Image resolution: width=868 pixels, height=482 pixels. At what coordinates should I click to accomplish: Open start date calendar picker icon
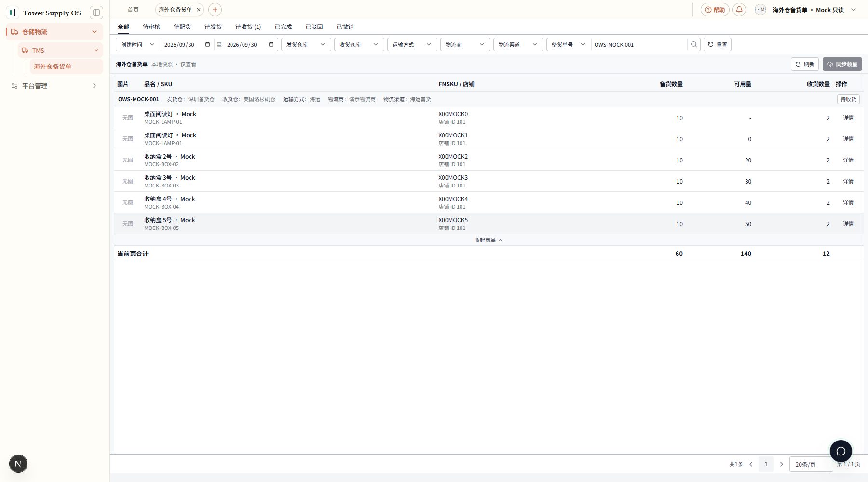point(208,45)
